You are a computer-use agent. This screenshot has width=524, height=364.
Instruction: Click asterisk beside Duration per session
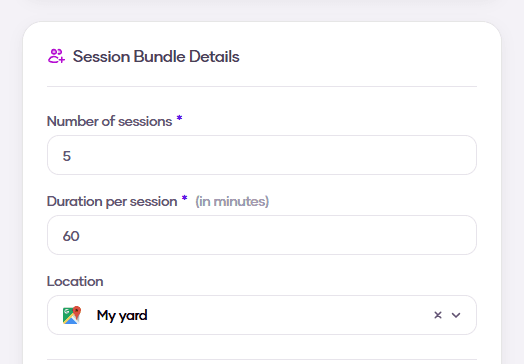click(184, 199)
